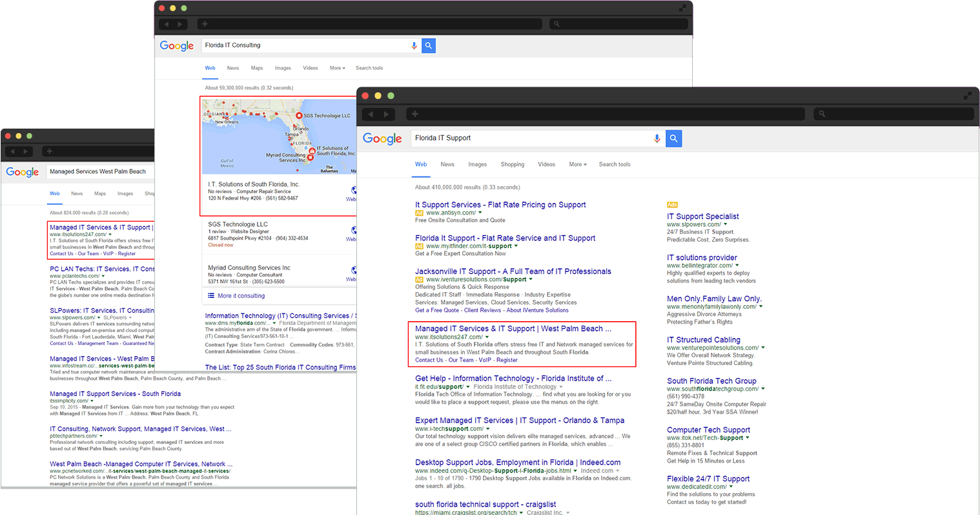980x515 pixels.
Task: Select Maps tab in Florida IT Consulting window
Action: (x=257, y=68)
